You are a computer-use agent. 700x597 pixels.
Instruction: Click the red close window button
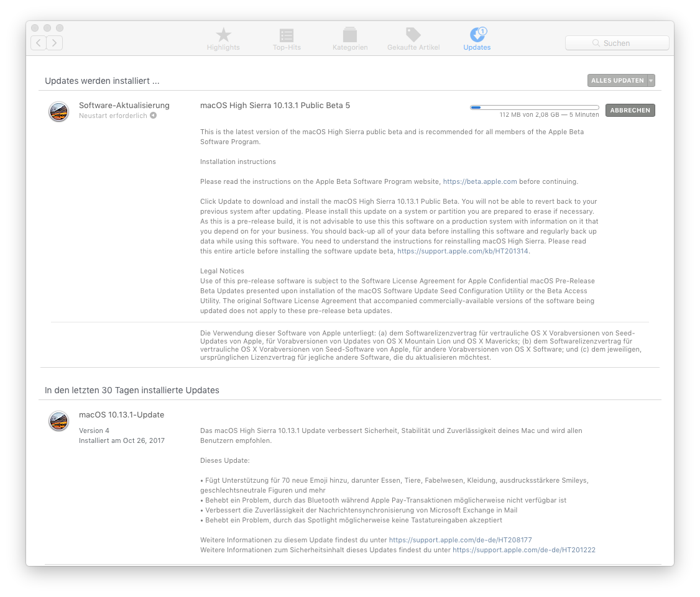pyautogui.click(x=35, y=28)
